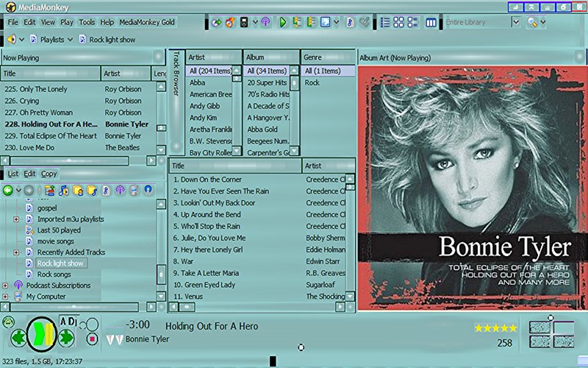This screenshot has height=368, width=588.
Task: Stop playback with red square button
Action: 92,339
